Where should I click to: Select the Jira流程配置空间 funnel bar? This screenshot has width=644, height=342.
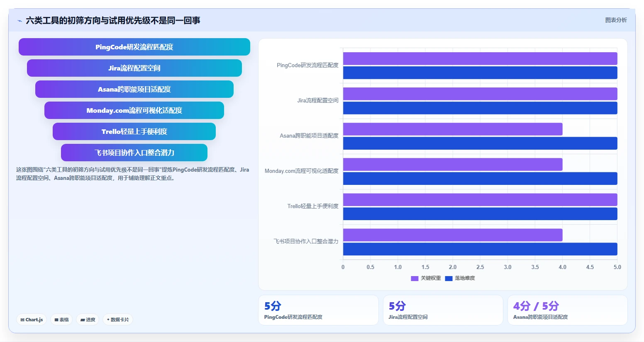(x=134, y=68)
